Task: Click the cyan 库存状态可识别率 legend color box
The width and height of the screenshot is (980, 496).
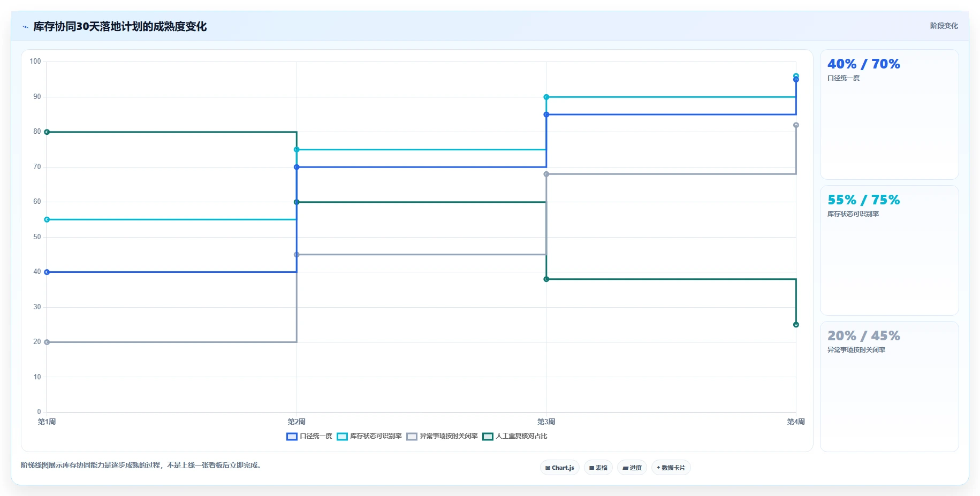Action: pos(342,437)
